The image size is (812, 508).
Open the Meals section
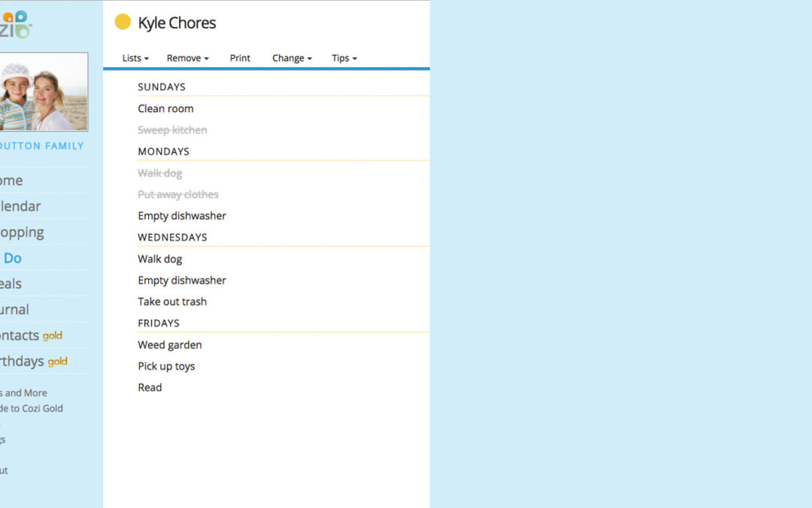[x=11, y=284]
